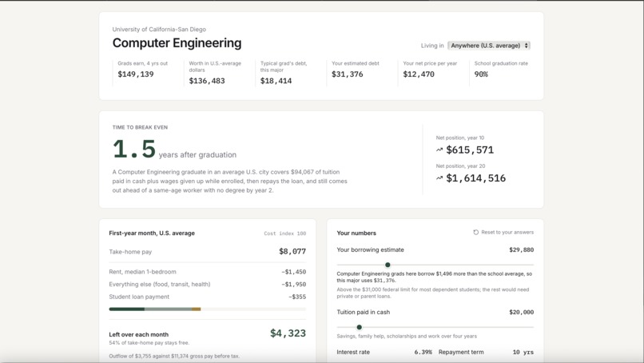Screen dimensions: 644x363
Task: Adjust the Tuition paid in cash slider handle
Action: click(359, 327)
